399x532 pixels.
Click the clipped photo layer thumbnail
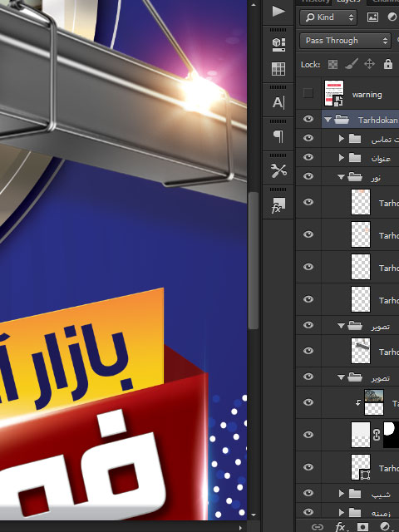[x=373, y=402]
